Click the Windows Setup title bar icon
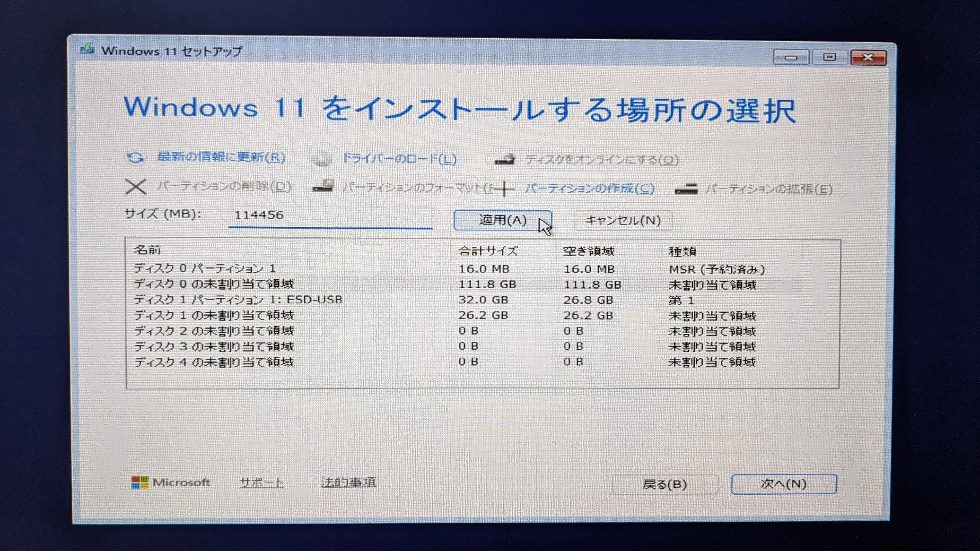 click(87, 49)
